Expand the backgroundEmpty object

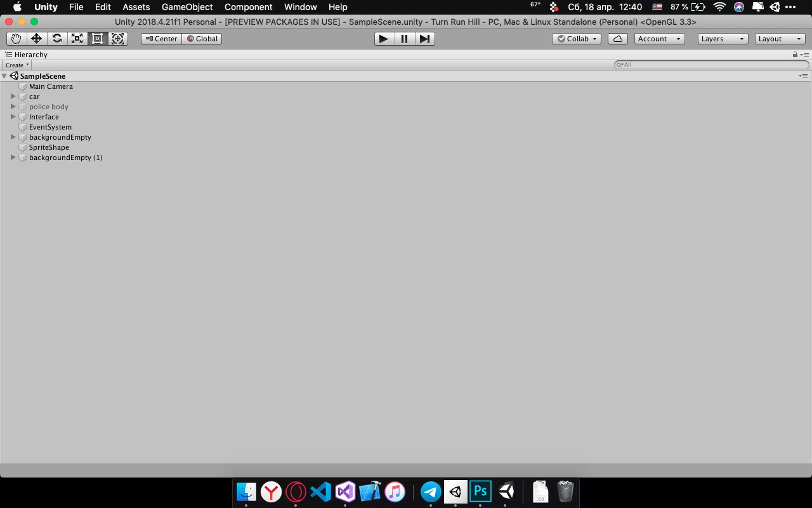(x=13, y=137)
